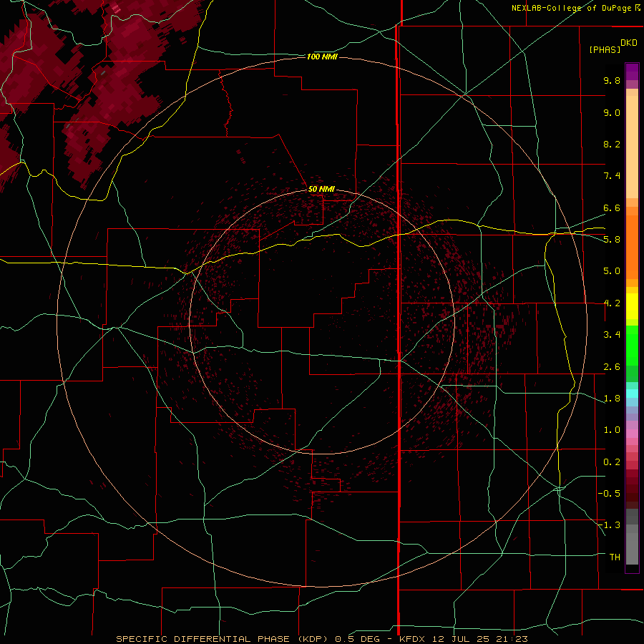This screenshot has height=644, width=644.
Task: Pick the orange segment of the color bar
Action: coord(632,248)
